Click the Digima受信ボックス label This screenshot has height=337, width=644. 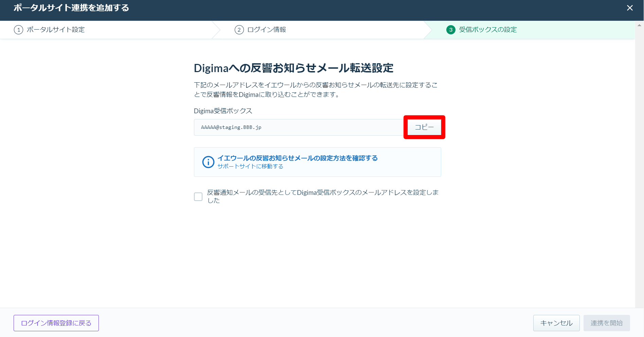[x=223, y=111]
